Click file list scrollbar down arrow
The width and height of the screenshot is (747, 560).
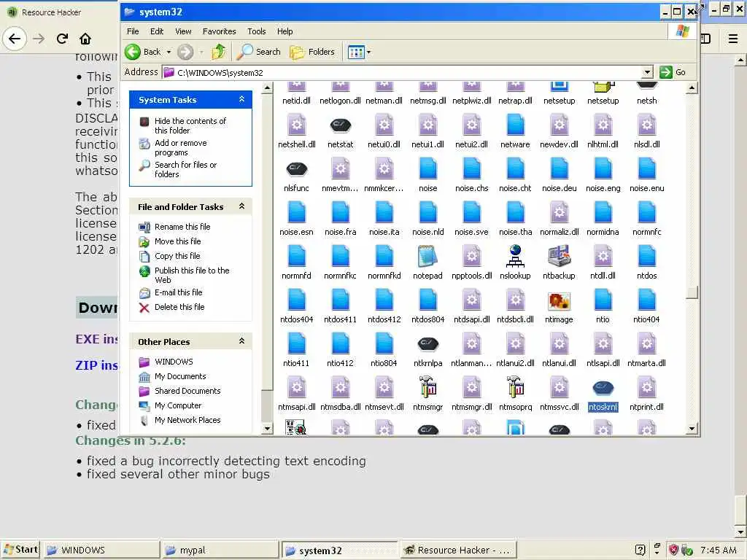point(692,428)
